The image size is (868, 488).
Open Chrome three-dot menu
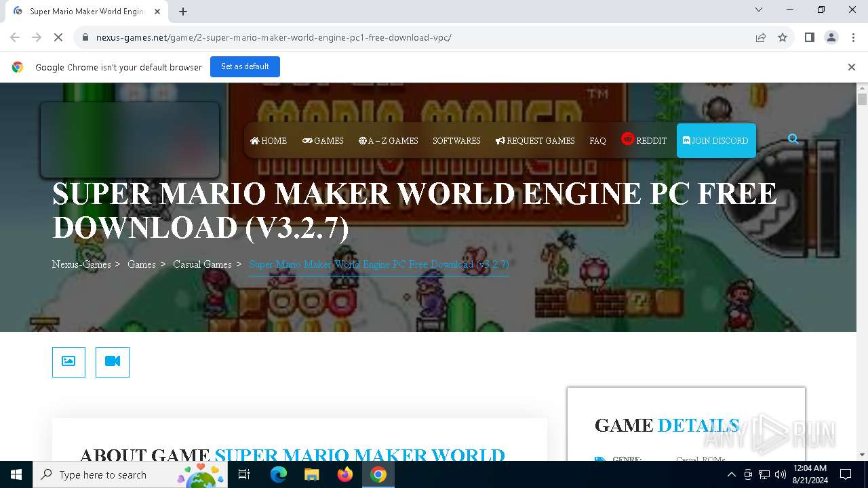853,37
